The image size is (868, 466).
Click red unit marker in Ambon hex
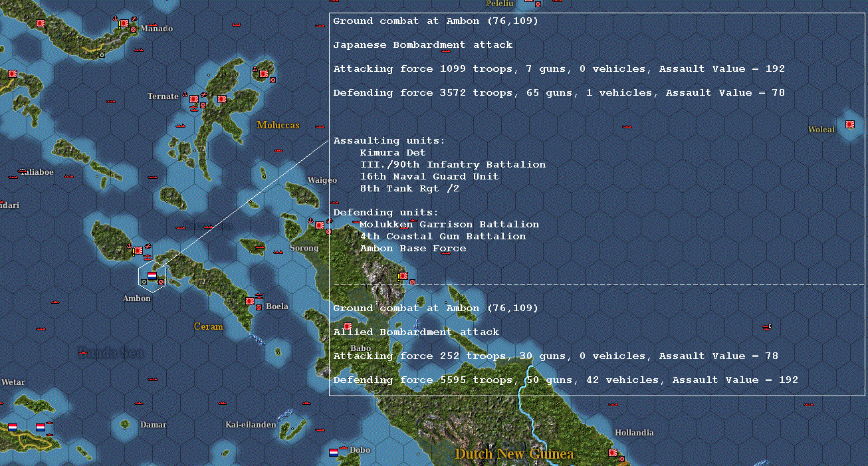(x=161, y=282)
